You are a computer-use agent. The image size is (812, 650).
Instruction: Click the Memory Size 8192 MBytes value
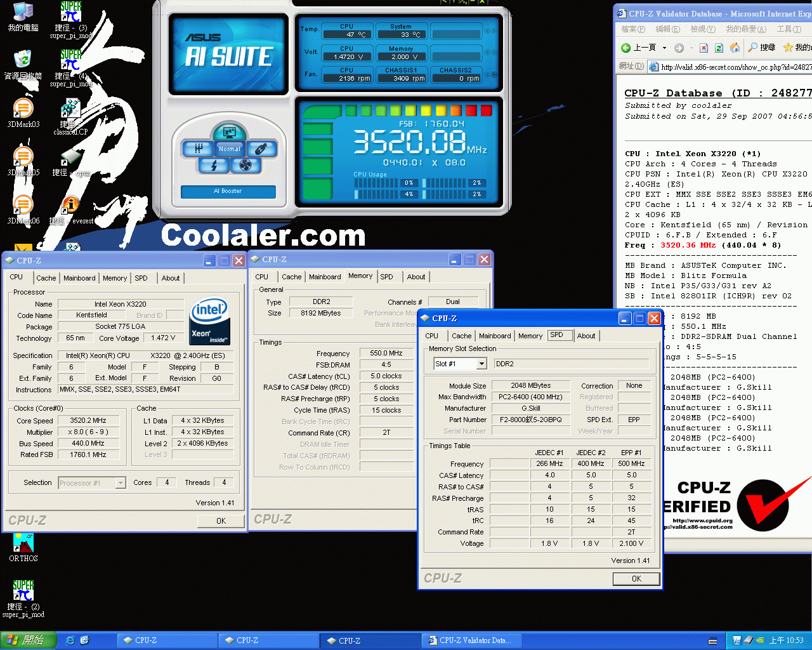(x=322, y=313)
